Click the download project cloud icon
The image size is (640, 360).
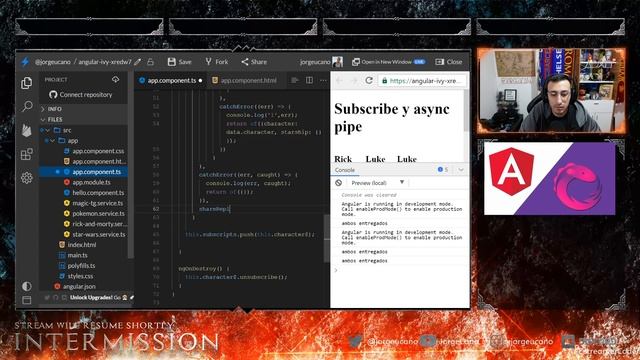pyautogui.click(x=116, y=79)
